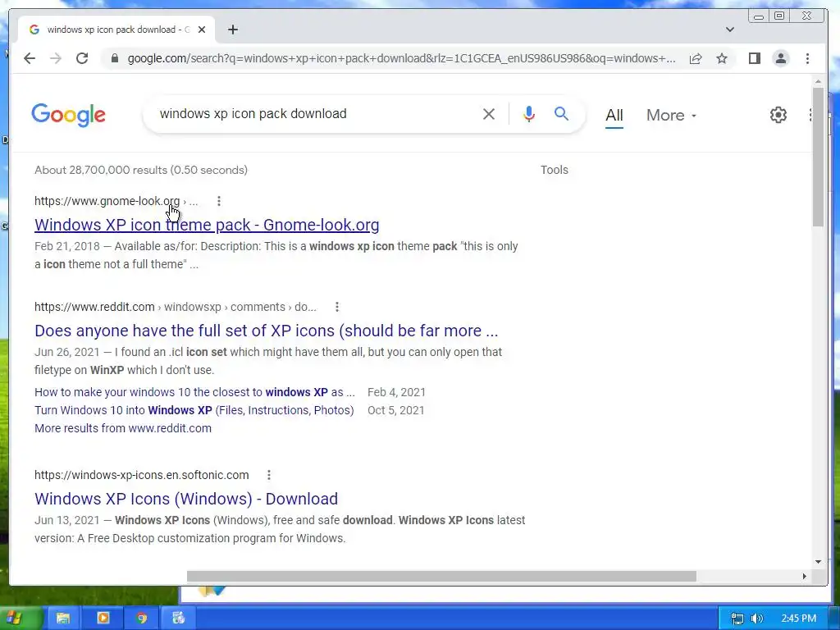Open How to make windows 10 closest link
This screenshot has width=840, height=630.
click(x=194, y=392)
